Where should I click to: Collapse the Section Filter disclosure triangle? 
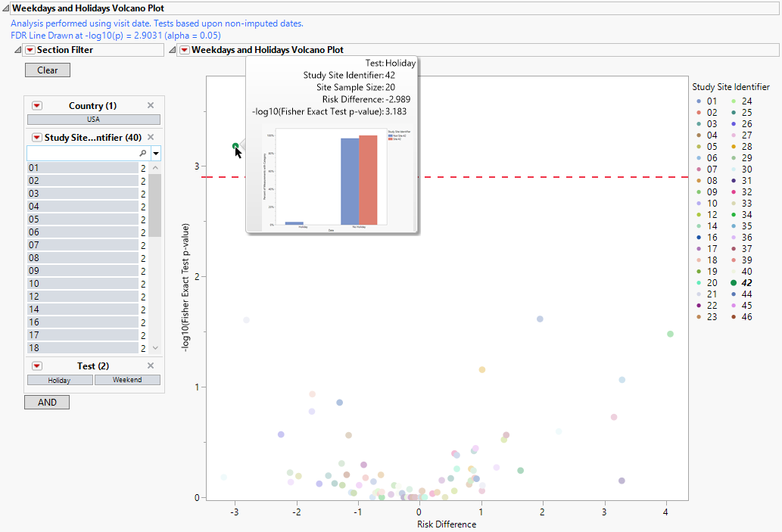click(x=18, y=50)
